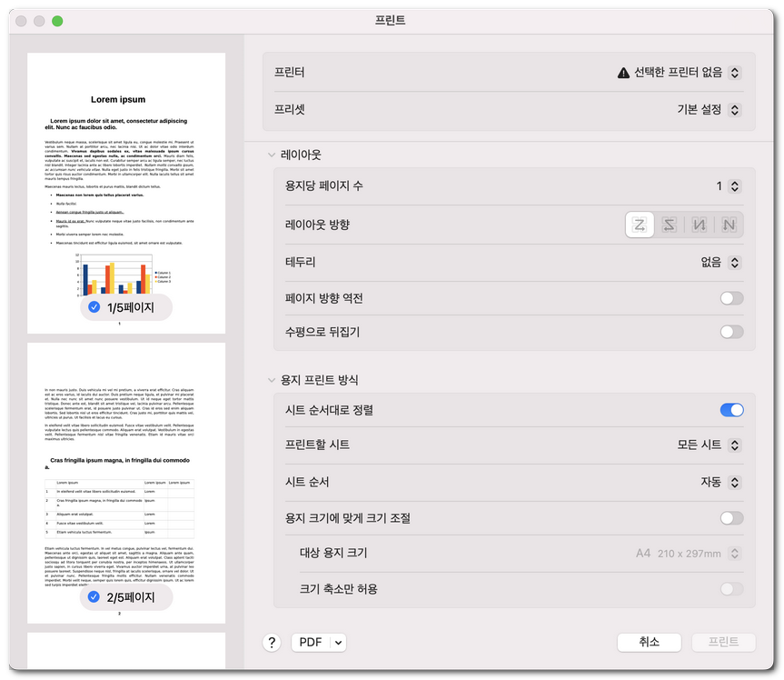Select the reversed N layout direction icon

tap(728, 224)
